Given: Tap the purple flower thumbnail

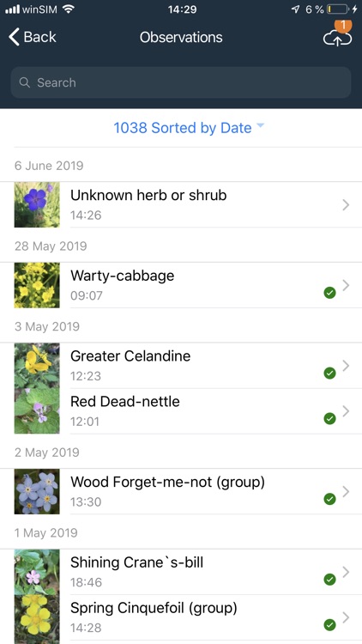Looking at the screenshot, I should coord(37,204).
